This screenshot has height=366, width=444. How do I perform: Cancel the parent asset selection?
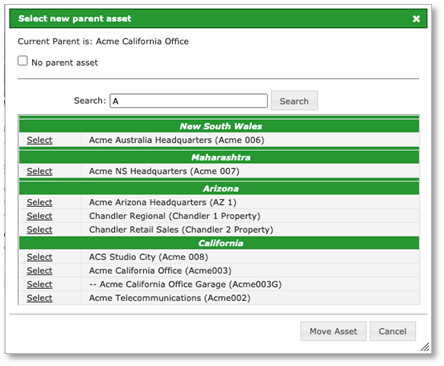pyautogui.click(x=392, y=331)
